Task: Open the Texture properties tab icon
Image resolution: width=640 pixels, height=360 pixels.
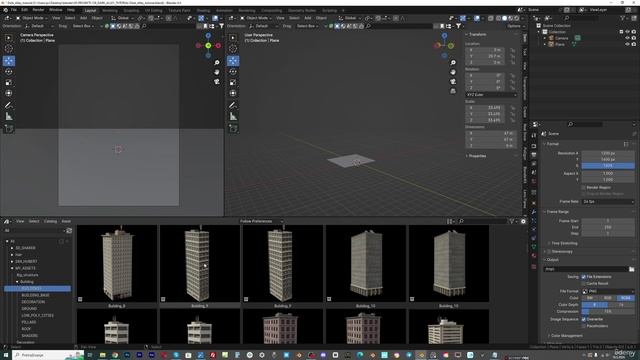Action: click(534, 267)
